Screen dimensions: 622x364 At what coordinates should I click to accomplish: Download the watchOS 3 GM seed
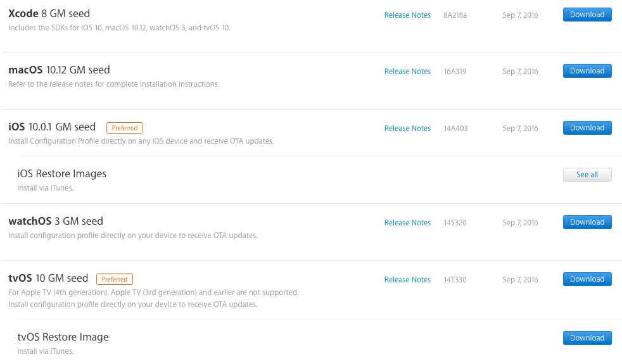(587, 222)
